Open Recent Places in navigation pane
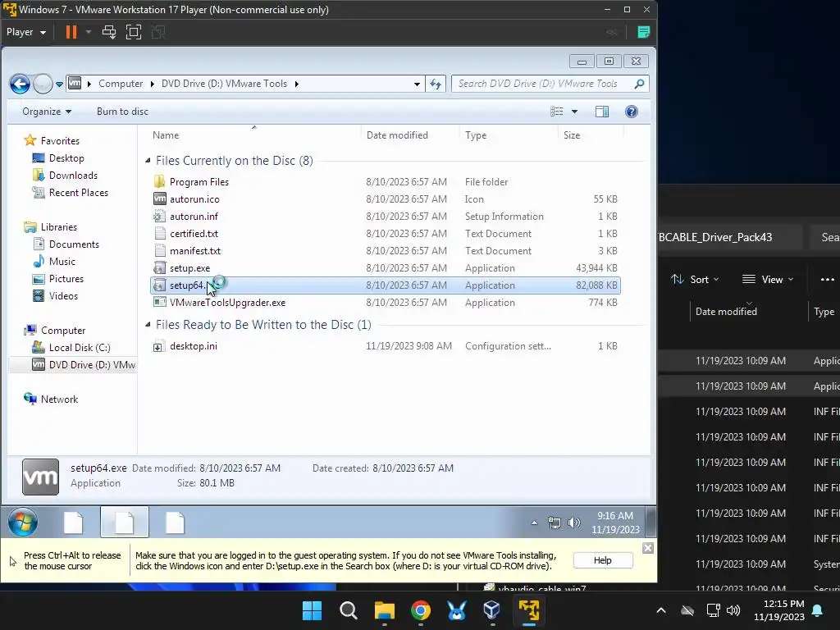The image size is (840, 630). (78, 192)
